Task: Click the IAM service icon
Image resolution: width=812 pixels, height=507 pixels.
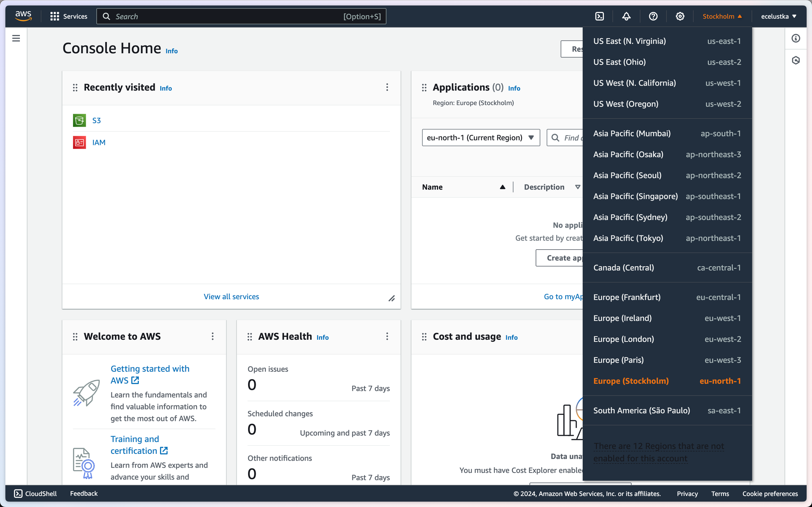Action: pyautogui.click(x=80, y=142)
